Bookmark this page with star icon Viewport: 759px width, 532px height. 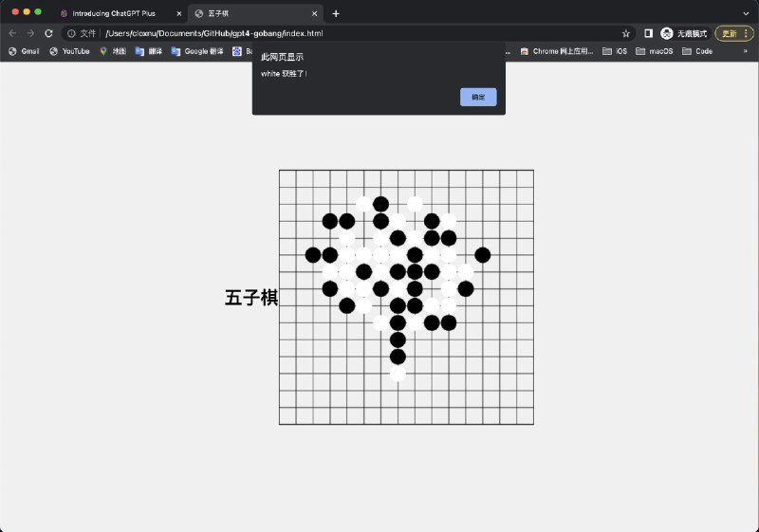[x=625, y=33]
